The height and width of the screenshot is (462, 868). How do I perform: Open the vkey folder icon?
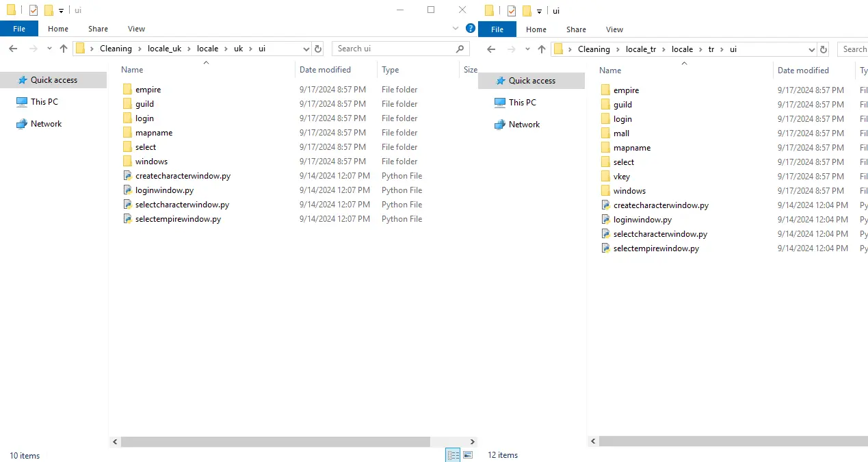click(x=605, y=177)
